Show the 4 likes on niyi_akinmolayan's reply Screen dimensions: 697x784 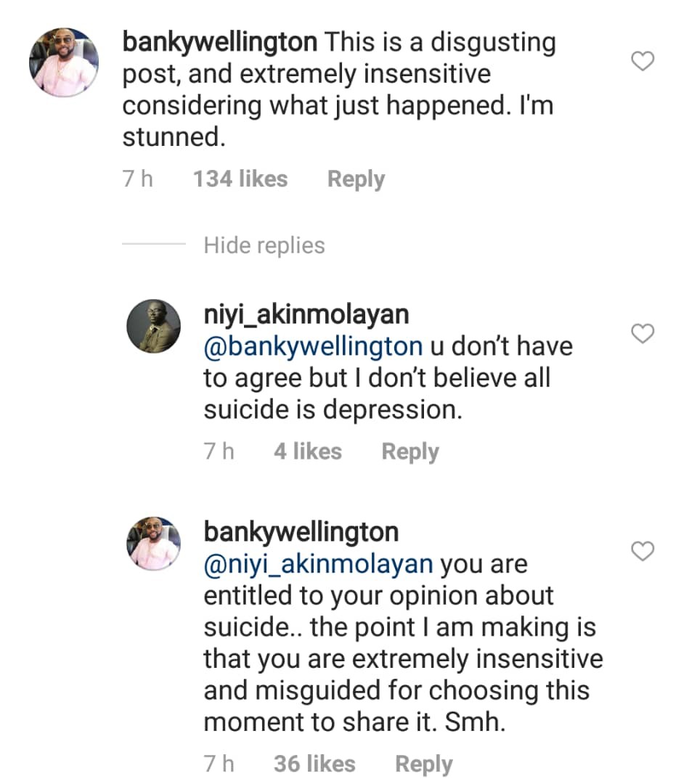click(x=308, y=452)
